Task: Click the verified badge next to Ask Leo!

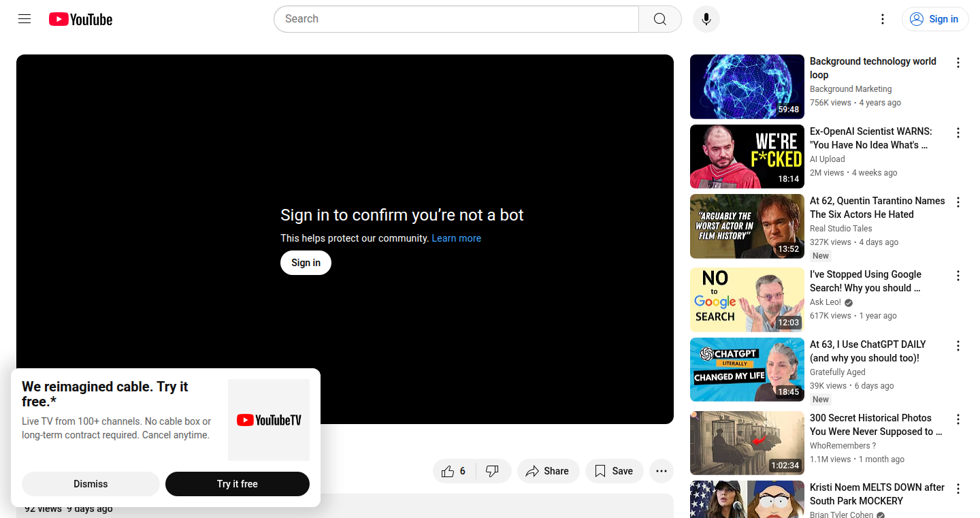Action: pyautogui.click(x=849, y=303)
